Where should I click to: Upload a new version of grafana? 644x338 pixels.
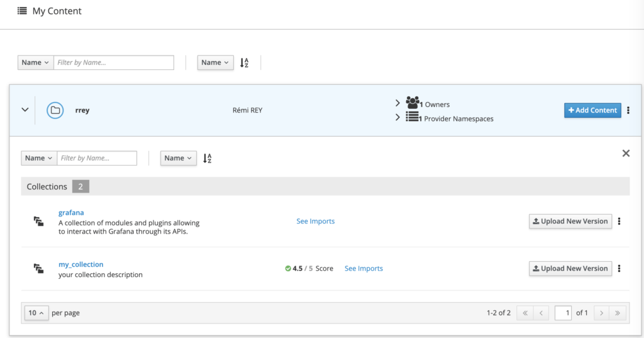coord(570,222)
